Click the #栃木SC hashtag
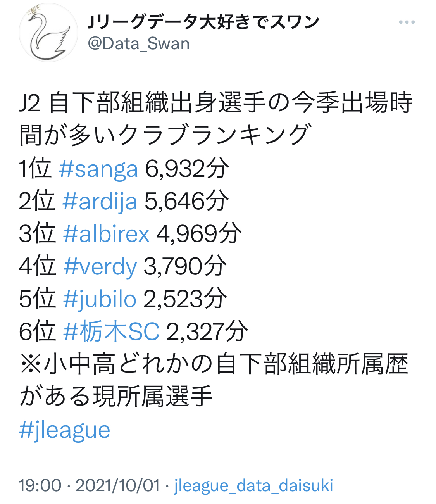Image resolution: width=436 pixels, height=504 pixels. (111, 332)
